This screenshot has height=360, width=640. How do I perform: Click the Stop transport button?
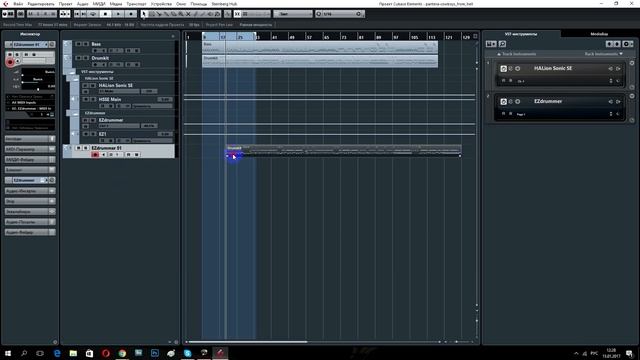click(x=105, y=14)
